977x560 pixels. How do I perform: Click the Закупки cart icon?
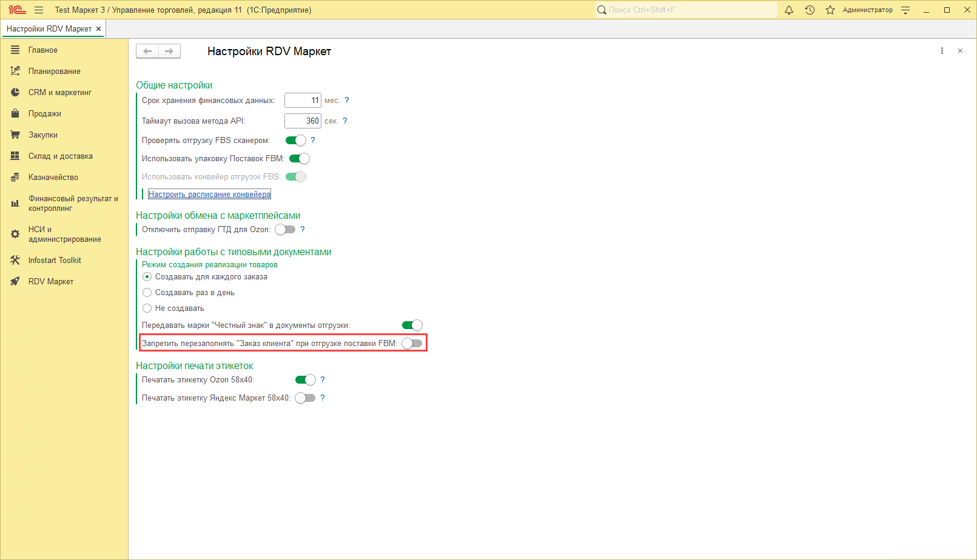coord(15,135)
